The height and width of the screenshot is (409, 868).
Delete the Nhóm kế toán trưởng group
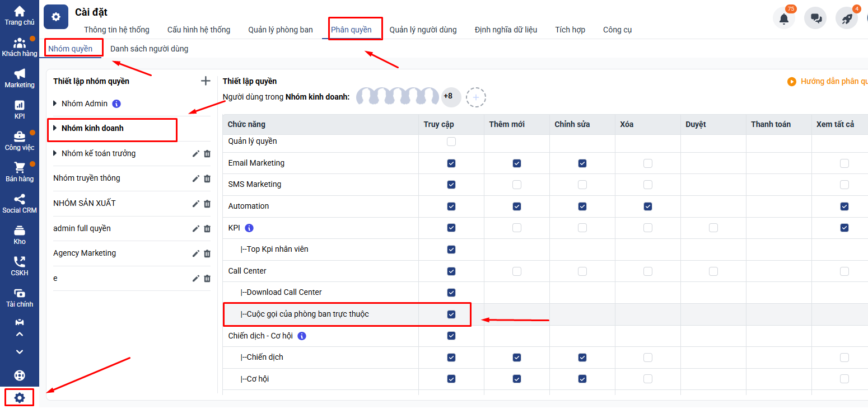pos(207,154)
